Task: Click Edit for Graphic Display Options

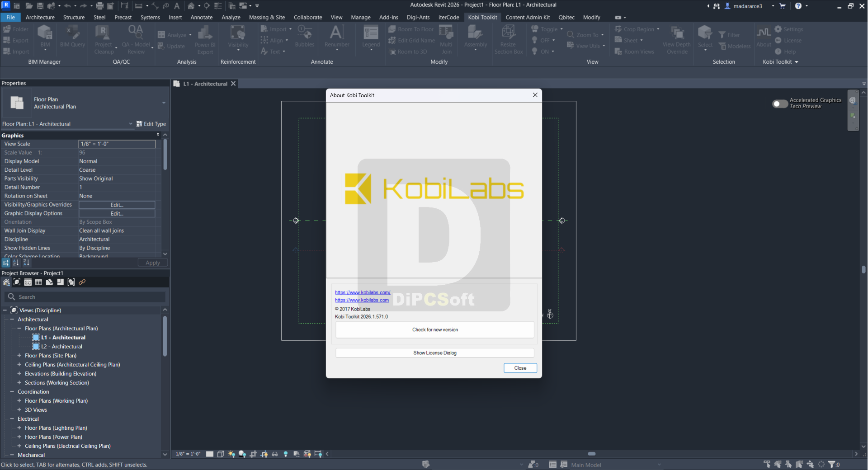Action: pyautogui.click(x=117, y=213)
